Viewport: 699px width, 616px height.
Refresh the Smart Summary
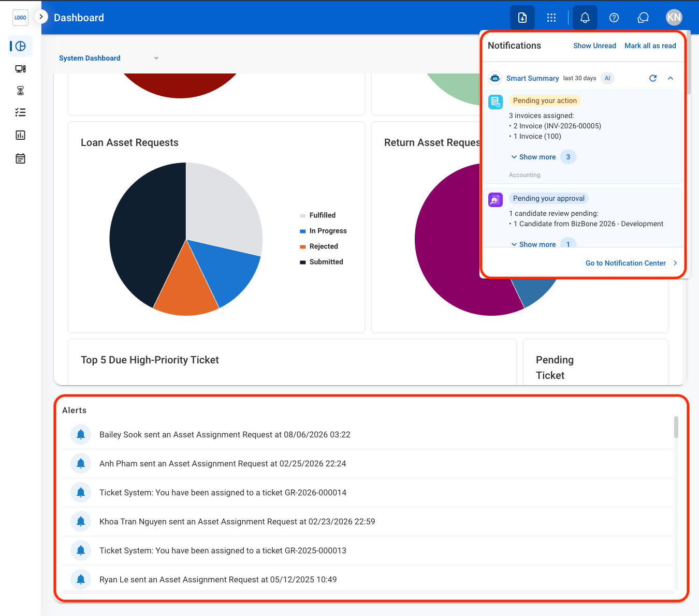653,78
